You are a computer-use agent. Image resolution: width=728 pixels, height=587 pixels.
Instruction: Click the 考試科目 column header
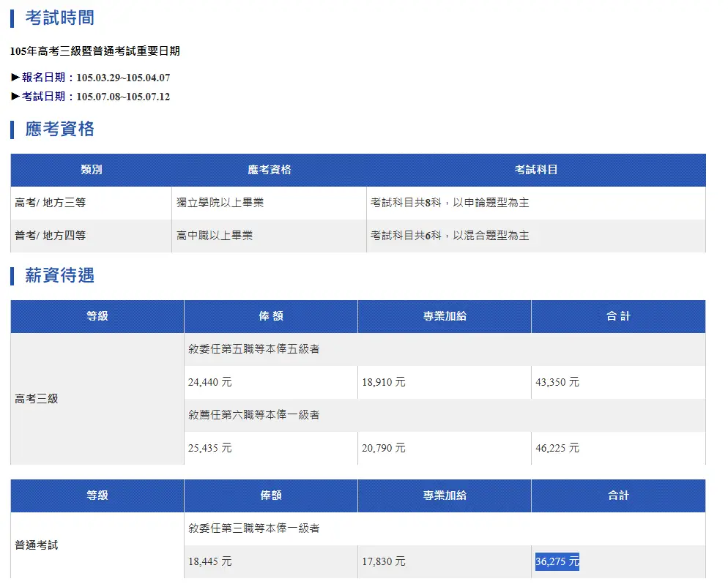point(536,170)
